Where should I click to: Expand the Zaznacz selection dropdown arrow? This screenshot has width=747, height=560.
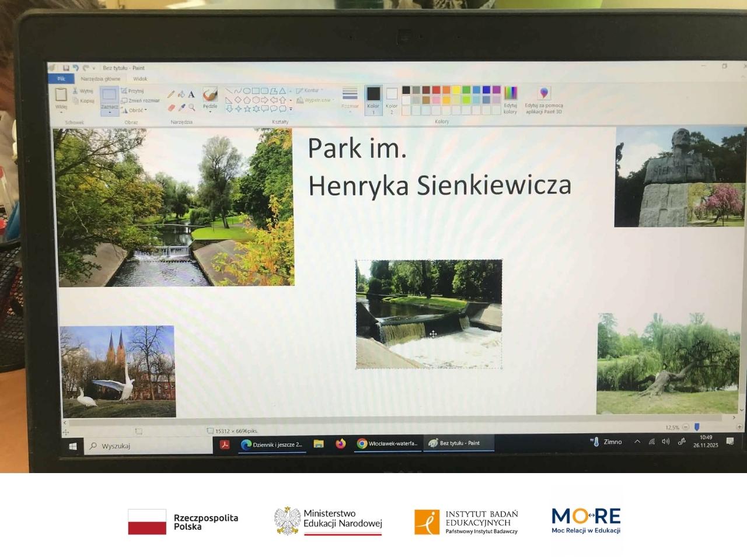click(109, 111)
